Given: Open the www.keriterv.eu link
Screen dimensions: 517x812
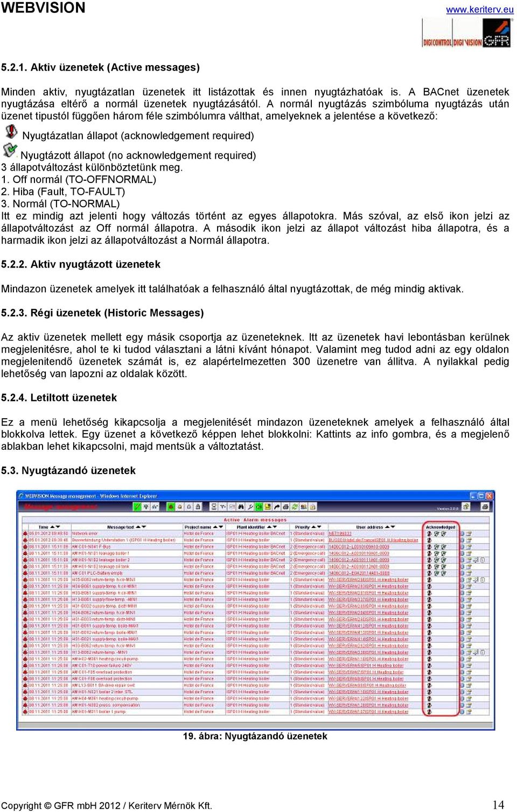Looking at the screenshot, I should click(x=480, y=10).
